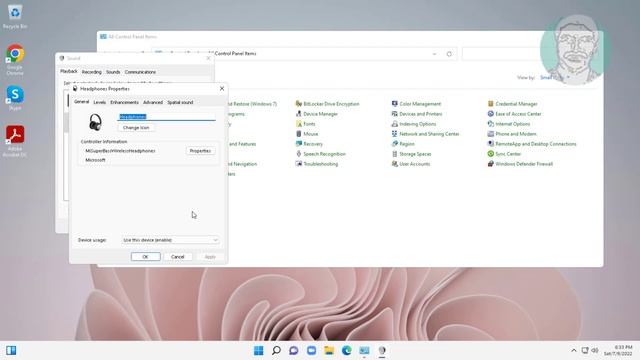This screenshot has height=360, width=640.
Task: Open controller Properties button
Action: point(200,151)
